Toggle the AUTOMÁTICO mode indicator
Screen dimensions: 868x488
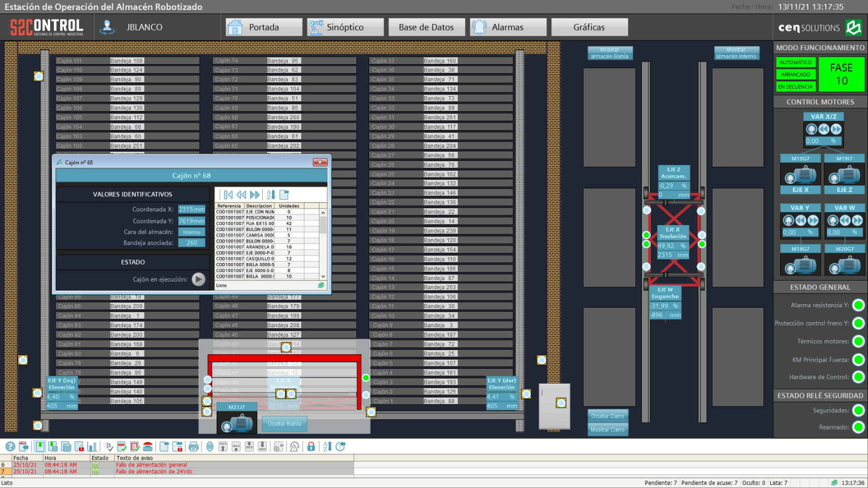point(795,62)
